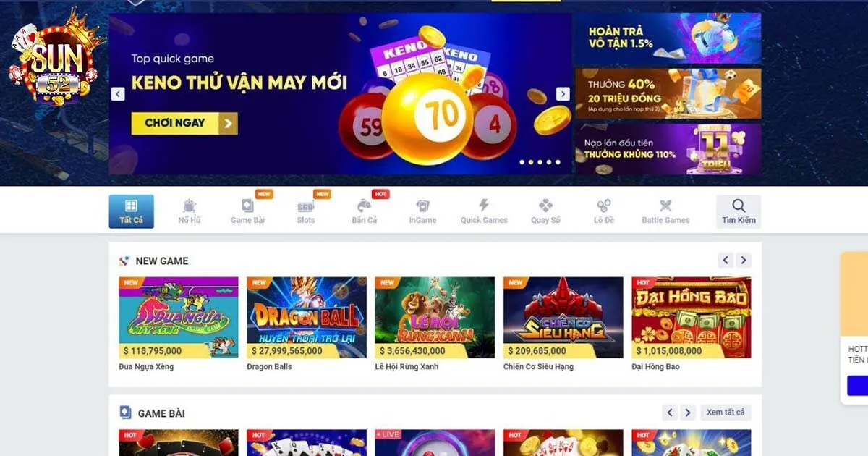This screenshot has height=456, width=868.
Task: Select the Tất Cả tab
Action: click(x=132, y=211)
